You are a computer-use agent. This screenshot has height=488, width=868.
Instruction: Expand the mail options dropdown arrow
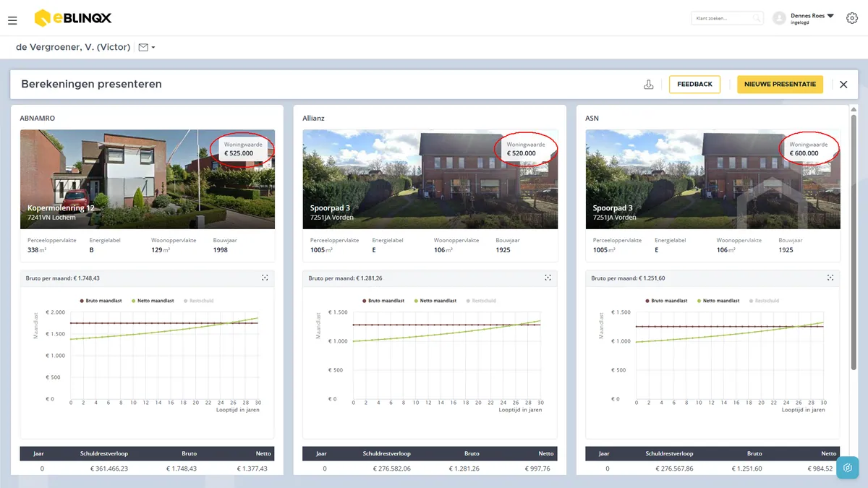153,48
